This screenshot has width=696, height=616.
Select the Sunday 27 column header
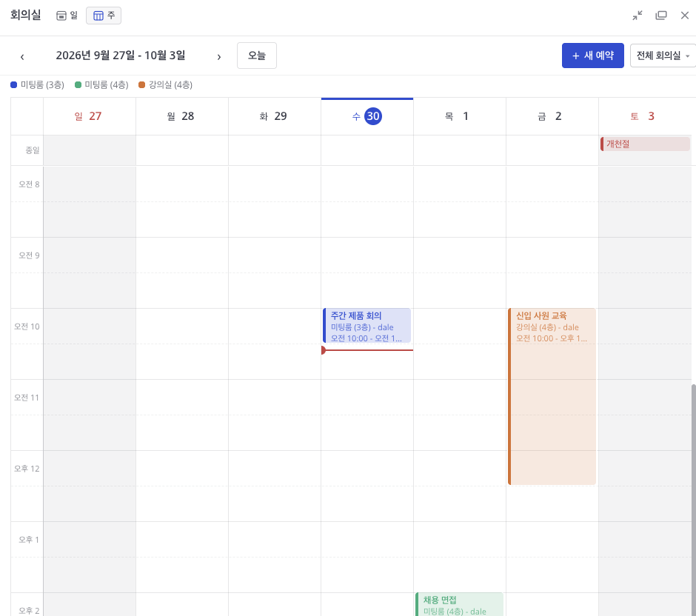click(90, 116)
